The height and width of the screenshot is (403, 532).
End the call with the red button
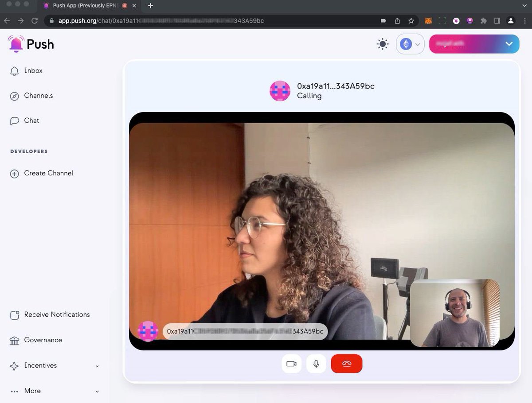tap(347, 364)
